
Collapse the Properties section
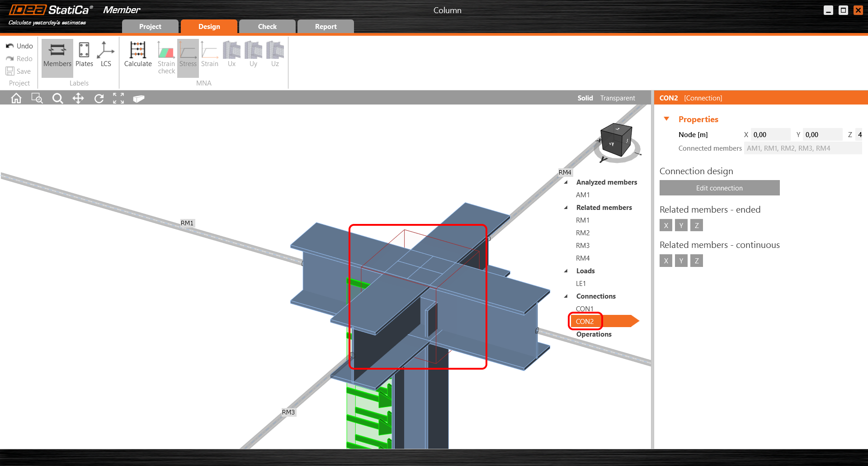point(666,119)
